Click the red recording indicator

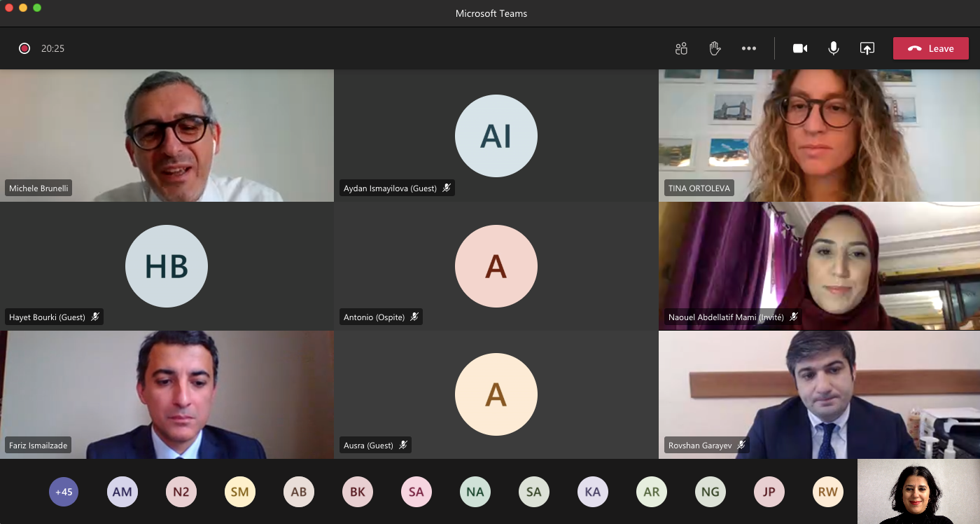(x=24, y=48)
